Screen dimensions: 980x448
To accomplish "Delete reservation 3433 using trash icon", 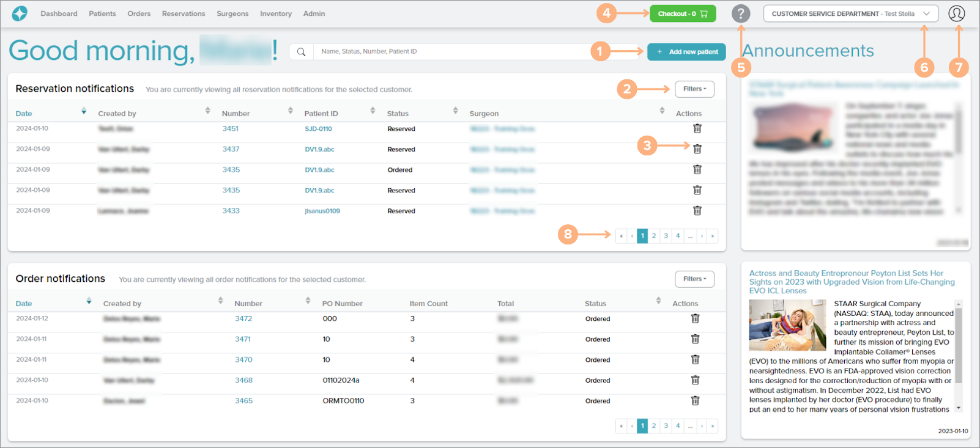I will (697, 211).
